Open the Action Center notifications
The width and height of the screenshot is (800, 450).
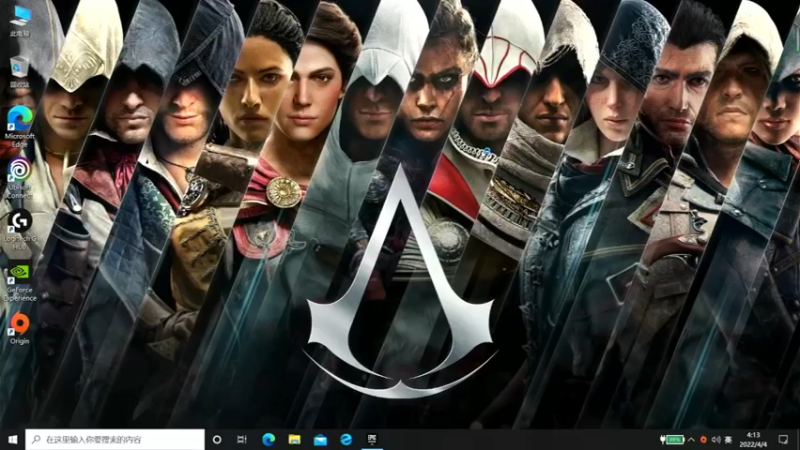pyautogui.click(x=783, y=439)
